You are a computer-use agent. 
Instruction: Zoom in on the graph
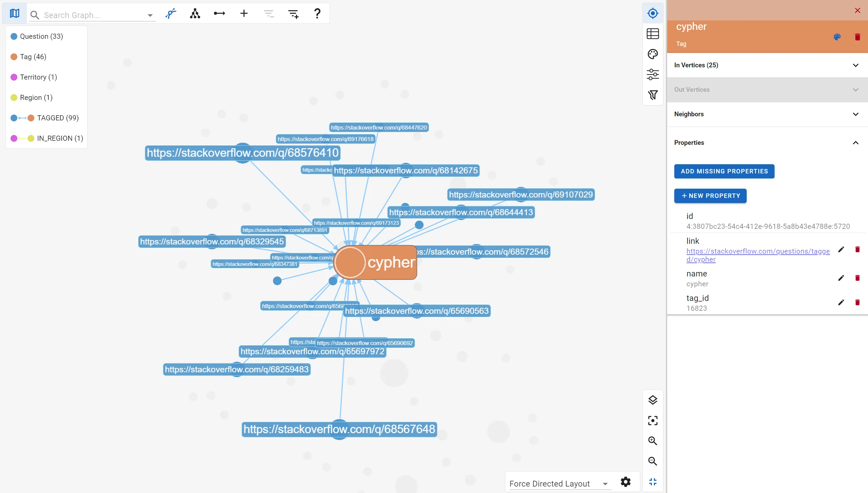tap(653, 441)
